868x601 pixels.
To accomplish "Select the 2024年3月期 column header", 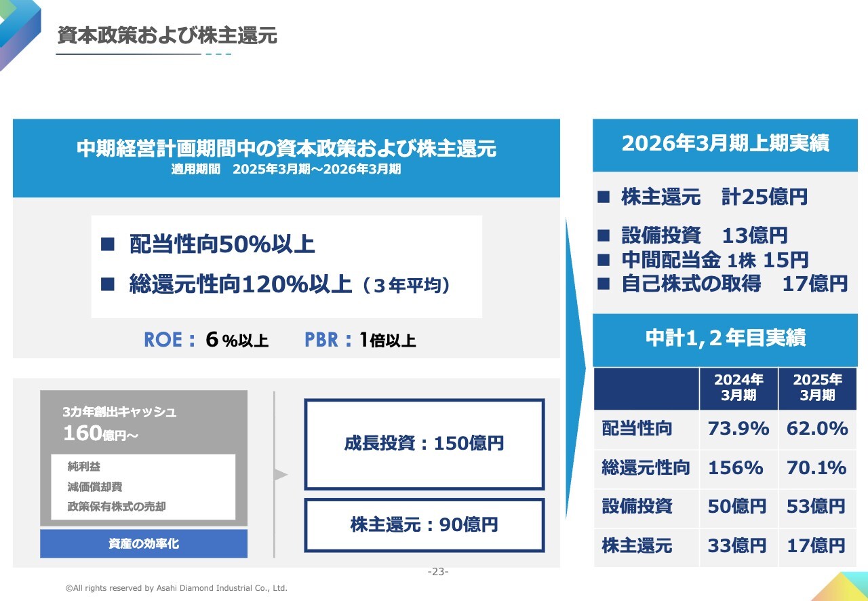I will click(738, 388).
